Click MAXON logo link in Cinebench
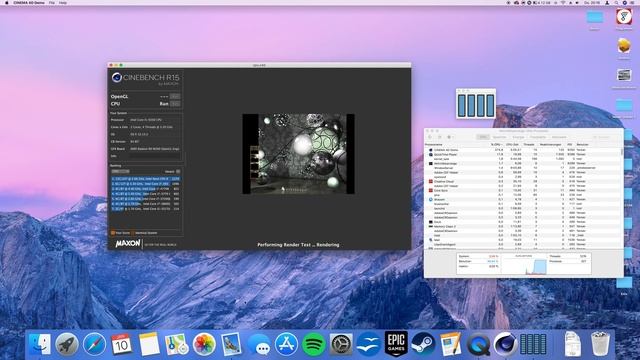The image size is (640, 360). pyautogui.click(x=128, y=244)
